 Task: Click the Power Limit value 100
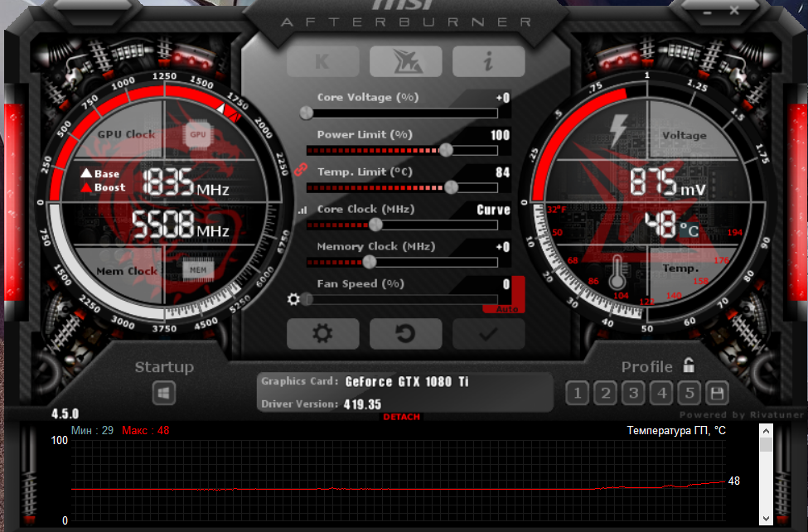500,135
